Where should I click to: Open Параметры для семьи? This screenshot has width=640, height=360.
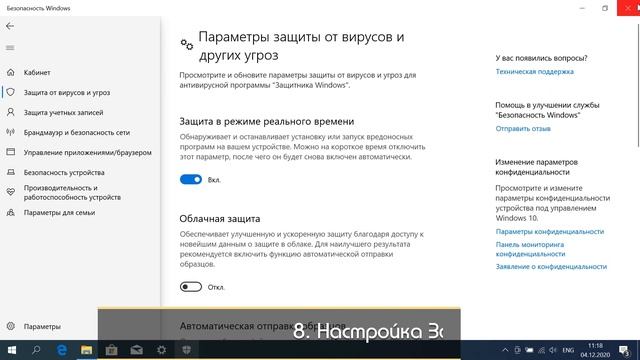59,212
